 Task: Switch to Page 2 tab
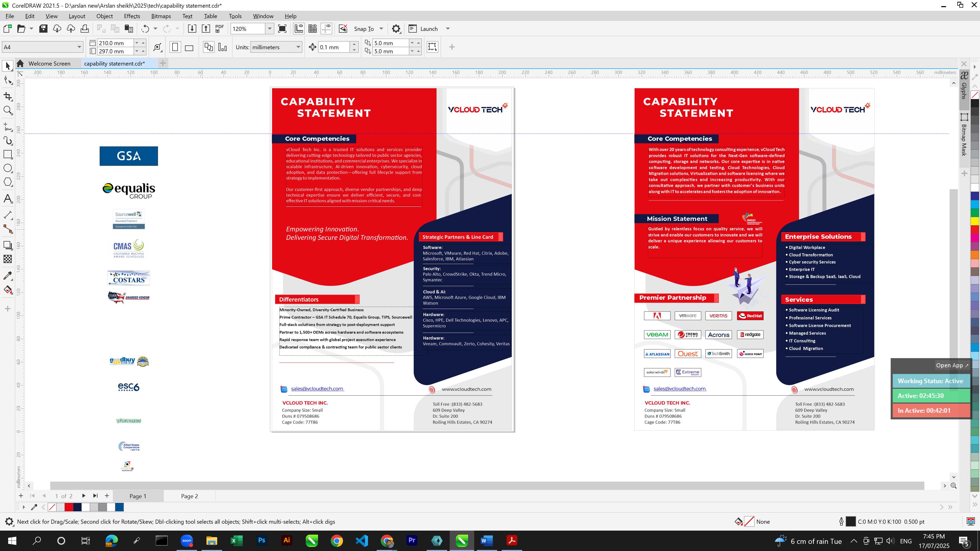189,496
